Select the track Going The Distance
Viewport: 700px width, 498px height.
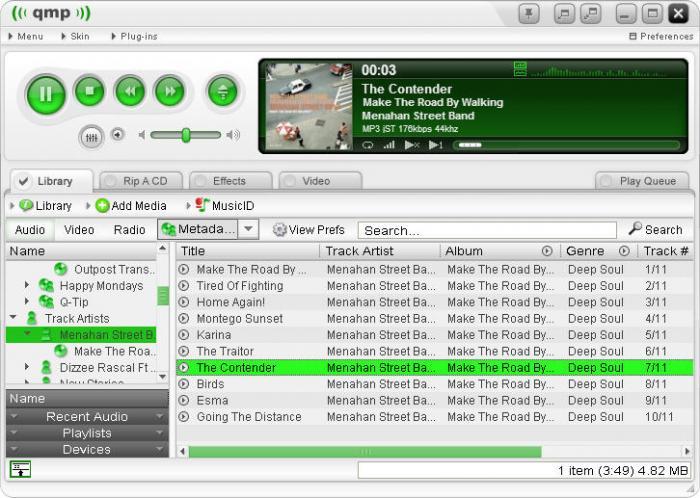(x=434, y=417)
